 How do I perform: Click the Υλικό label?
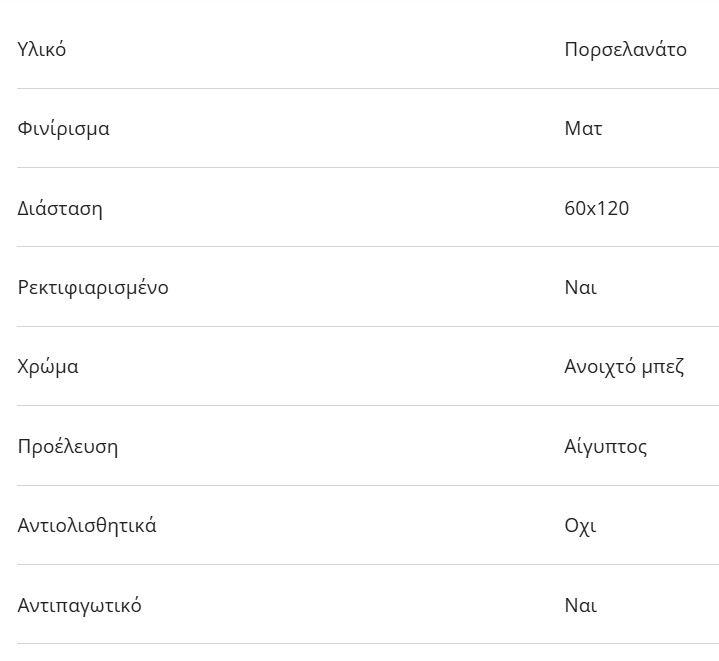pyautogui.click(x=42, y=49)
